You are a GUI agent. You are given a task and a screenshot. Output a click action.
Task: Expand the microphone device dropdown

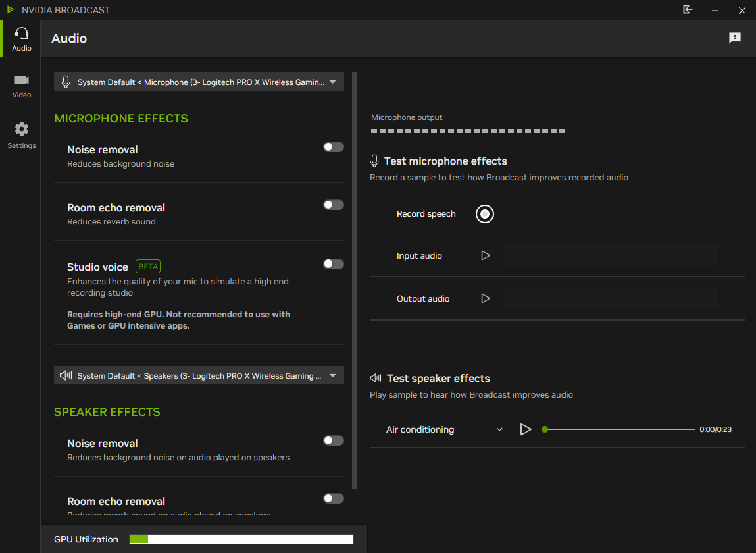point(332,82)
